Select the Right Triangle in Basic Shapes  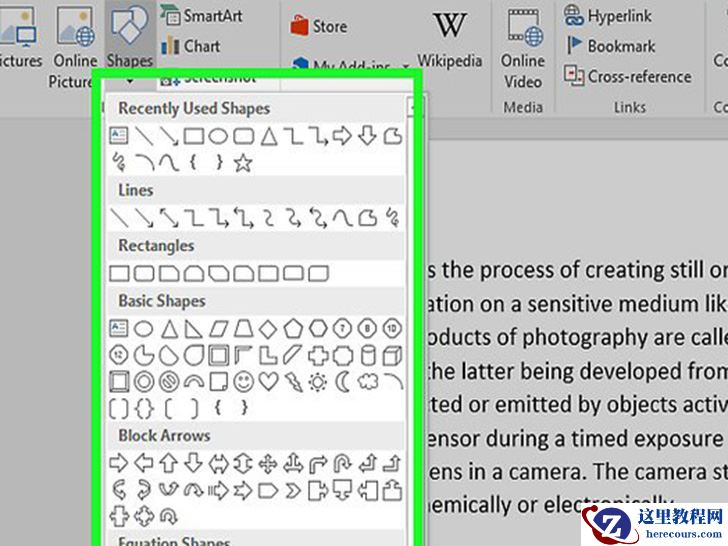(x=194, y=329)
